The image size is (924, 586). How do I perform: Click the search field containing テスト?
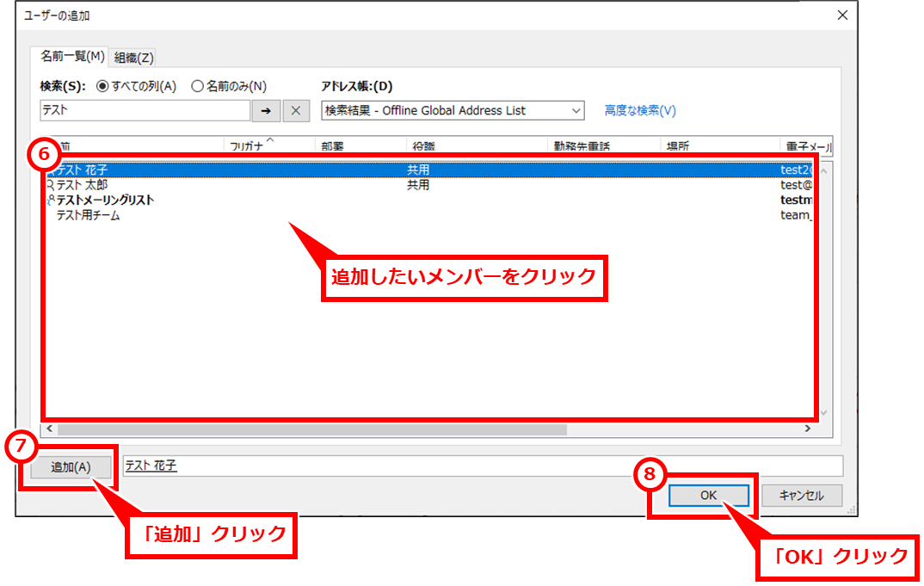pos(145,110)
